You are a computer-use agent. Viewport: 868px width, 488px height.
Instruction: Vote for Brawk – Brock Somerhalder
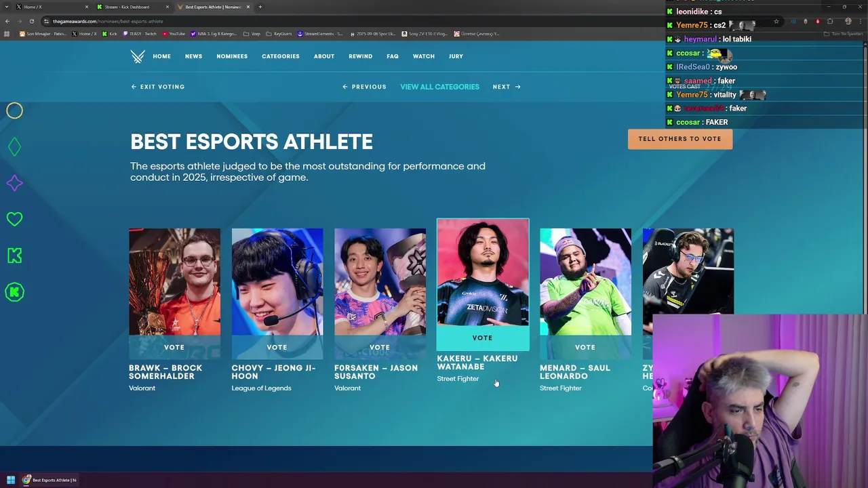tap(174, 347)
